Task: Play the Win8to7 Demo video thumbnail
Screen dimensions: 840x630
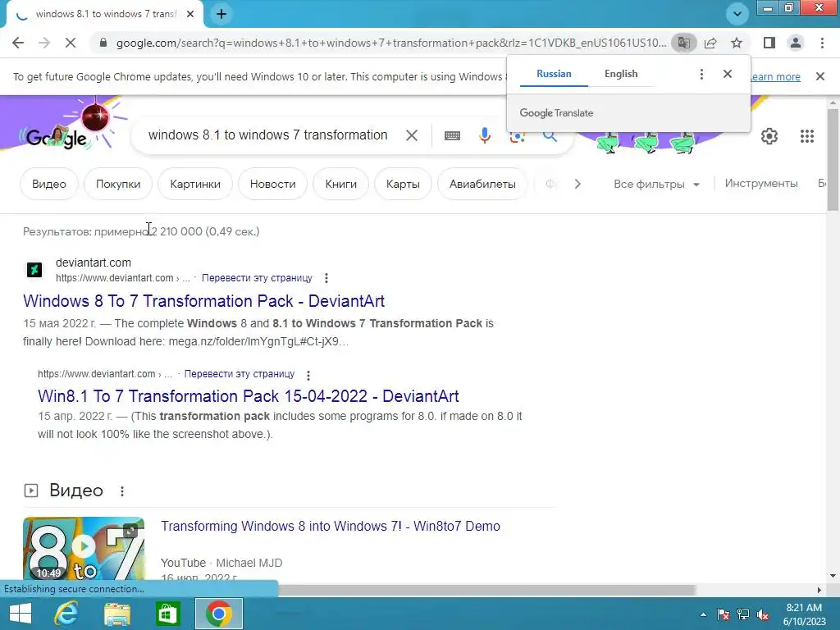Action: point(84,548)
